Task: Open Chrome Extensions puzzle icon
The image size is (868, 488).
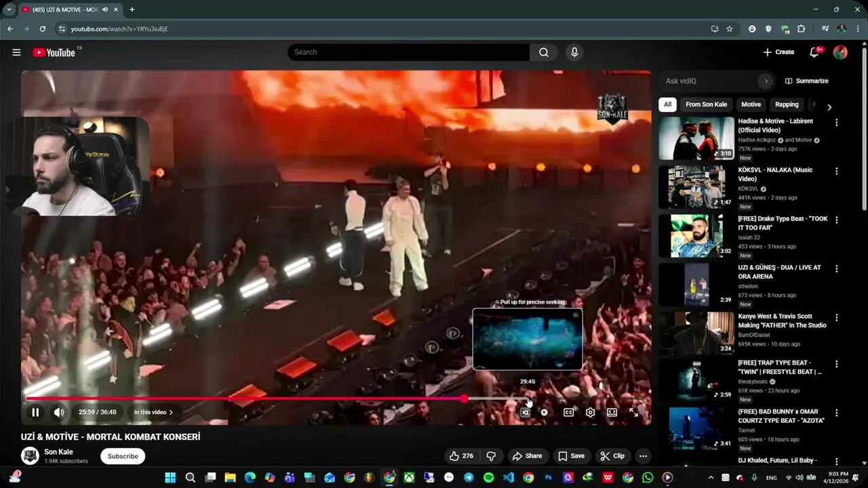Action: (801, 29)
